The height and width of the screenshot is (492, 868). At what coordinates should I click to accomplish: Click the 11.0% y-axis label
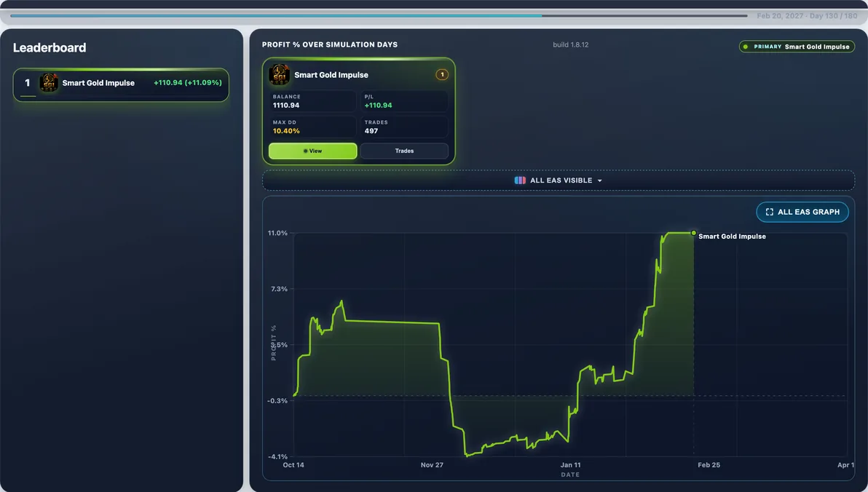277,233
